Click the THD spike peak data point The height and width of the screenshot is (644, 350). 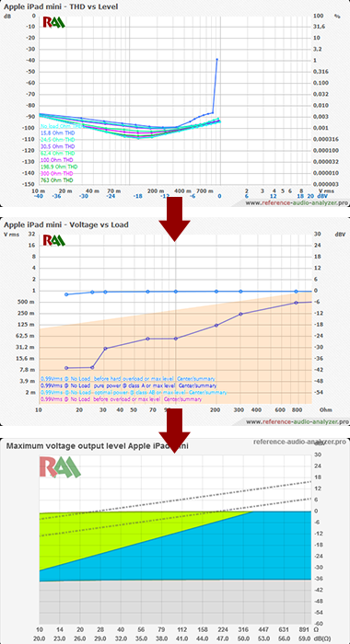click(x=216, y=60)
